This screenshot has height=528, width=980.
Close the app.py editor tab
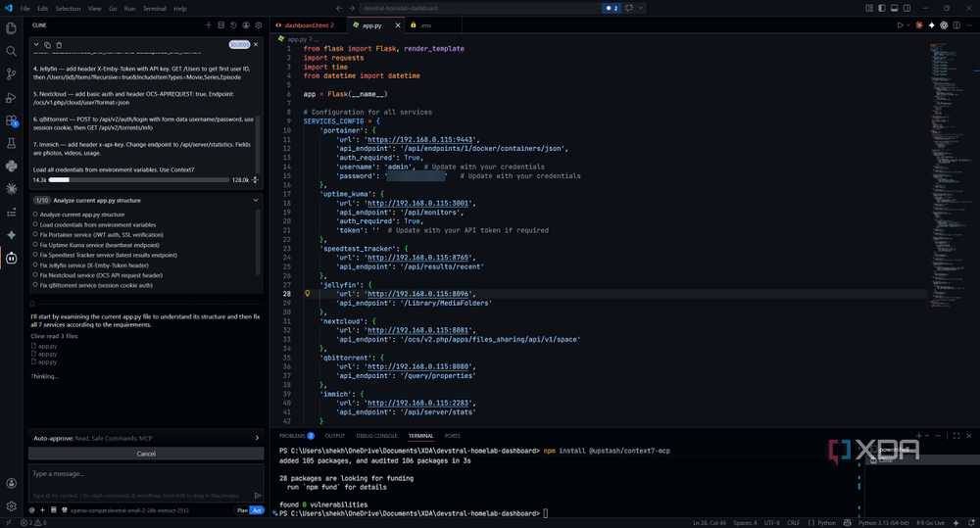coord(398,25)
